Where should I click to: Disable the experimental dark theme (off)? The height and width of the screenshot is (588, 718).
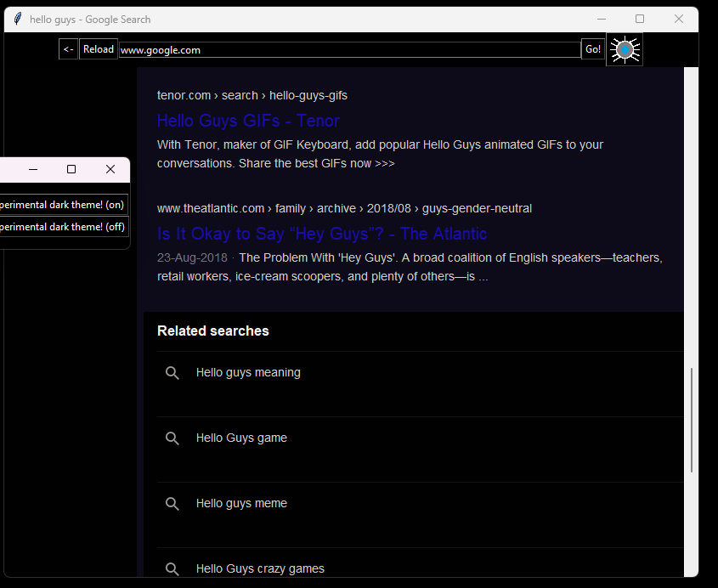pos(61,226)
